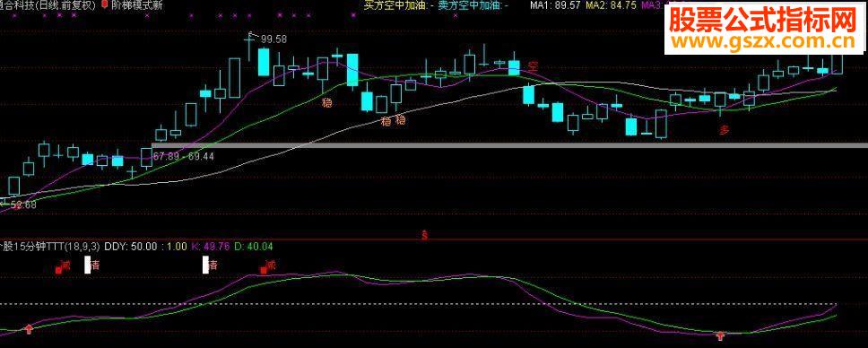Click the later white 清 marker
868x348 pixels.
click(205, 265)
